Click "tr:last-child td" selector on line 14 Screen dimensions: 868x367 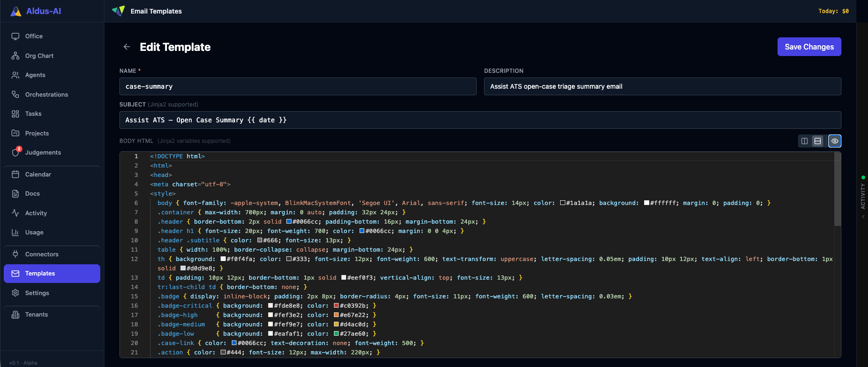pyautogui.click(x=187, y=287)
